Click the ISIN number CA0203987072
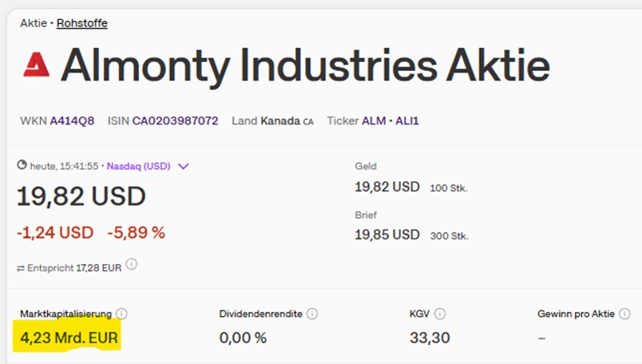 coord(175,121)
